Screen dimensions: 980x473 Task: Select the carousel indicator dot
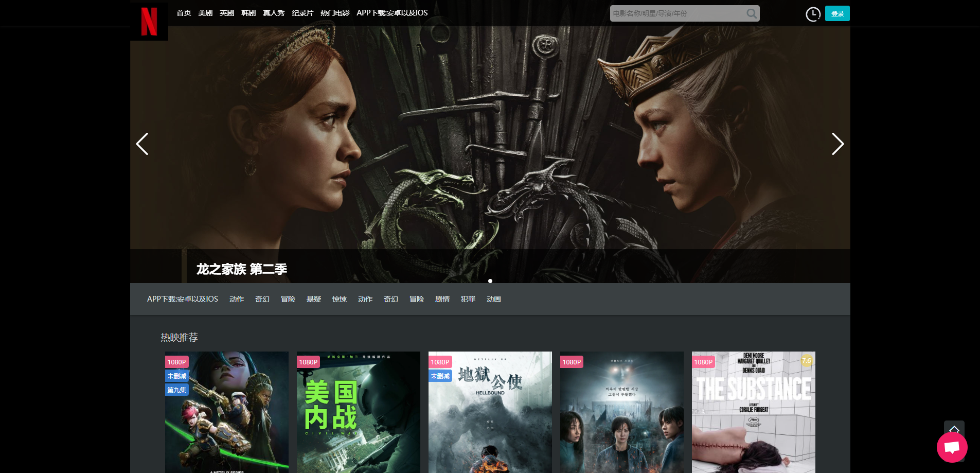point(490,281)
